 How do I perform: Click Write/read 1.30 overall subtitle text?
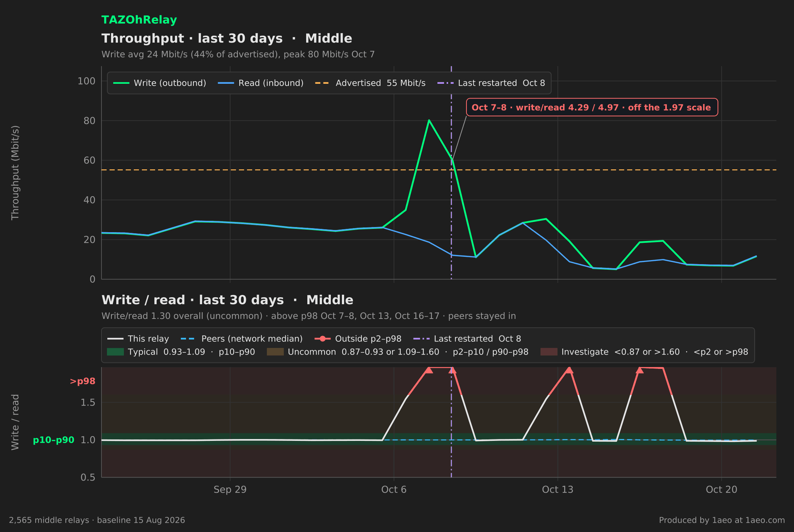pos(309,316)
